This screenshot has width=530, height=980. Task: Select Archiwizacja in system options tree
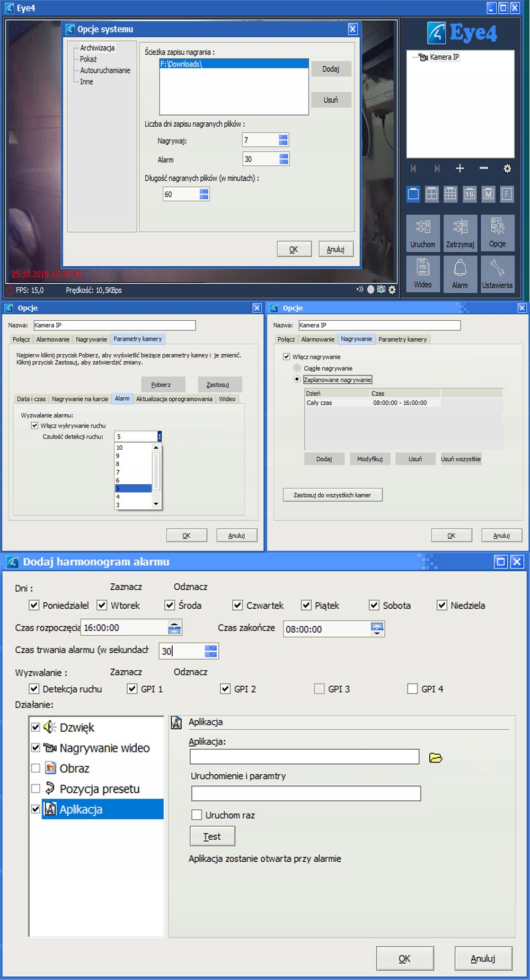coord(97,48)
